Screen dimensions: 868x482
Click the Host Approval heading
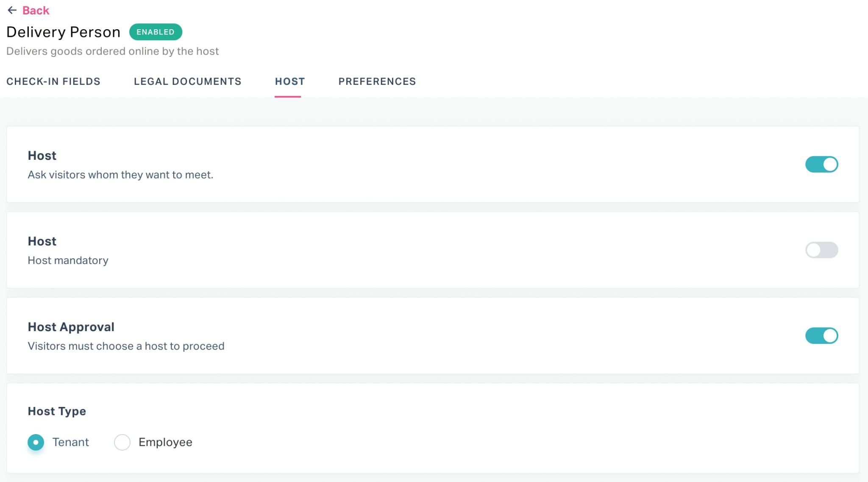[x=71, y=327]
